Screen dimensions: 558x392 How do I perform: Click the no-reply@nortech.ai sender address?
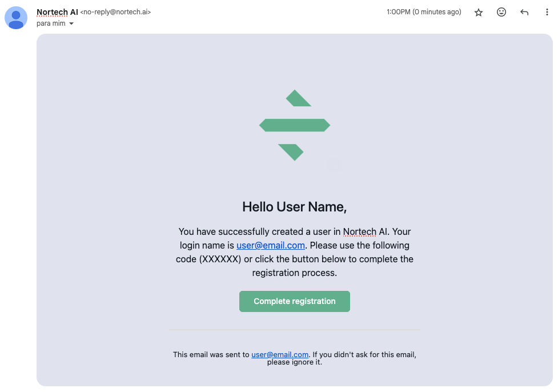[x=115, y=12]
